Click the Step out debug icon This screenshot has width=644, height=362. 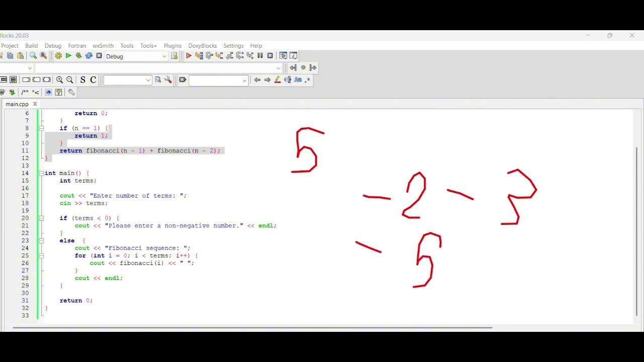[x=229, y=56]
